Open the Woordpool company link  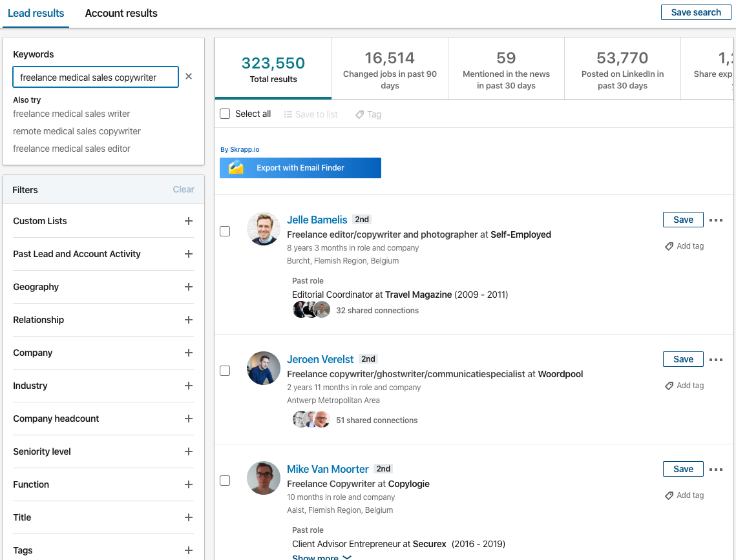[560, 374]
